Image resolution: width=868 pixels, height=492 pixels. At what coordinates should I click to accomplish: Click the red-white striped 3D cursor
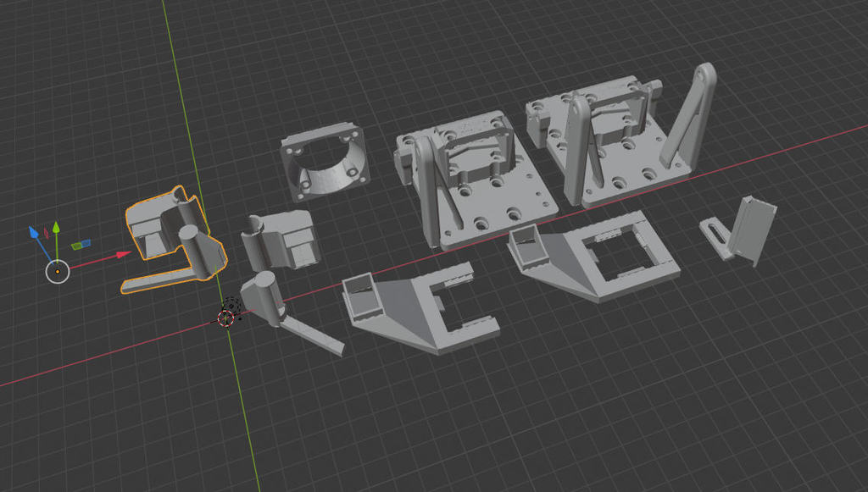226,317
